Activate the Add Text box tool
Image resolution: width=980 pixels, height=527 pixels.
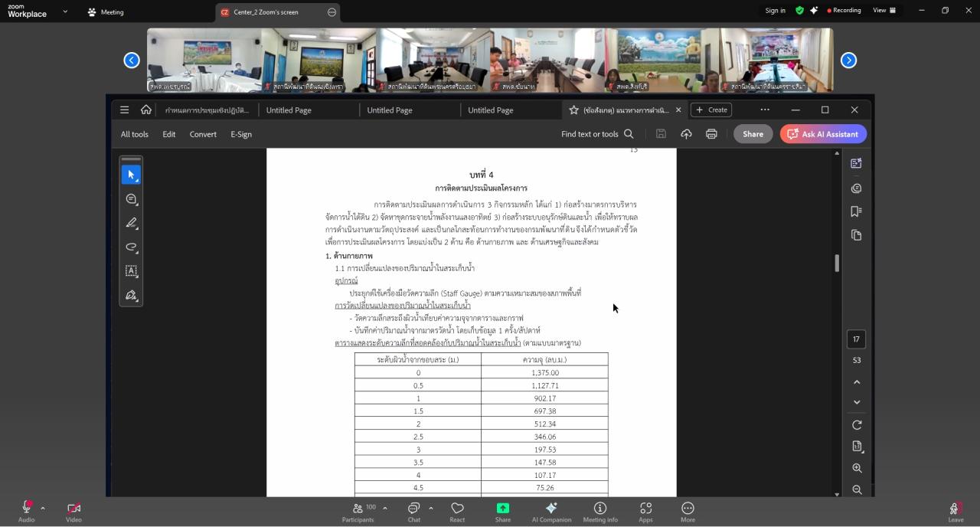(131, 271)
